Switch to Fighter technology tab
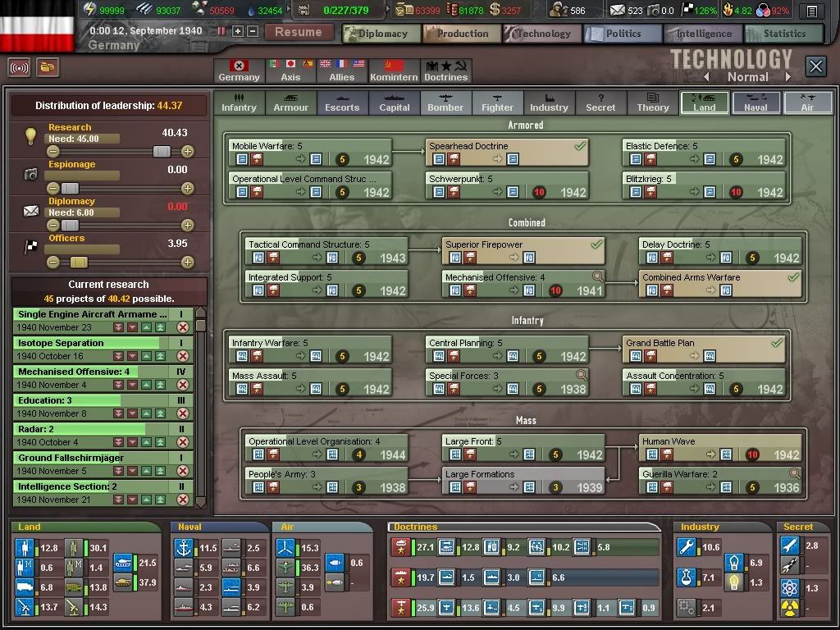840x630 pixels. point(497,103)
